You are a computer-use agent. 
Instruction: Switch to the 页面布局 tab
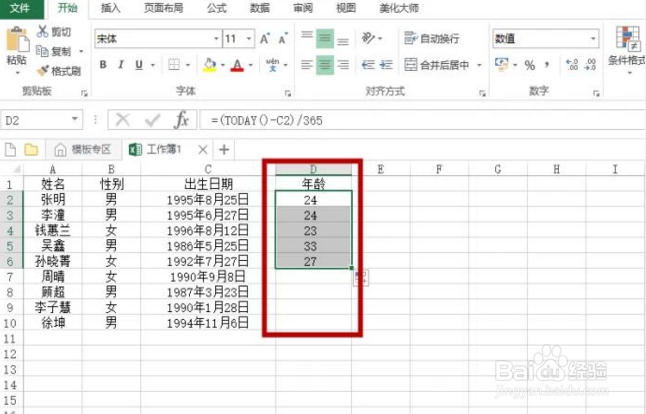(164, 8)
